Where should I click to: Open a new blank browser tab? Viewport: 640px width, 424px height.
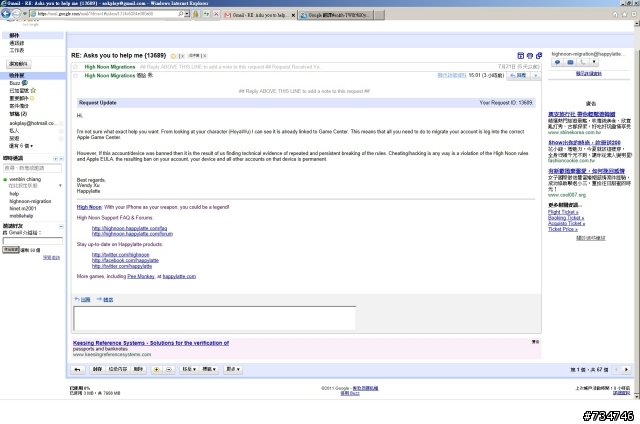pyautogui.click(x=380, y=15)
